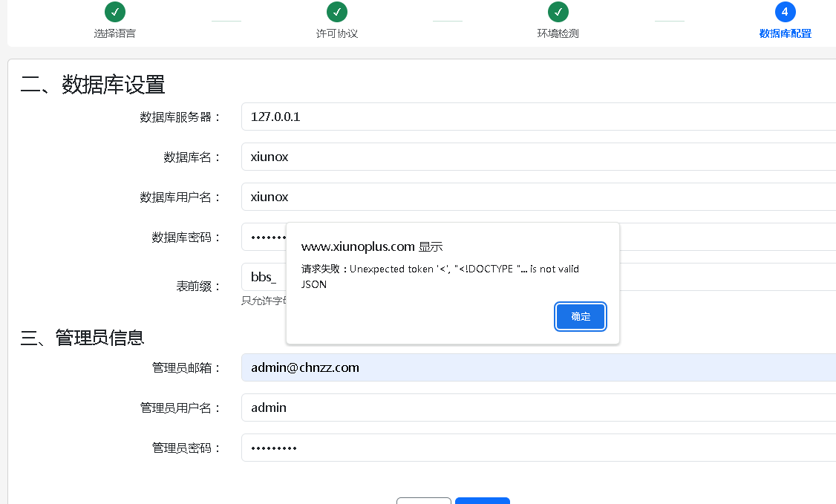
Task: Confirm the alert with the 确定 button
Action: pyautogui.click(x=581, y=316)
